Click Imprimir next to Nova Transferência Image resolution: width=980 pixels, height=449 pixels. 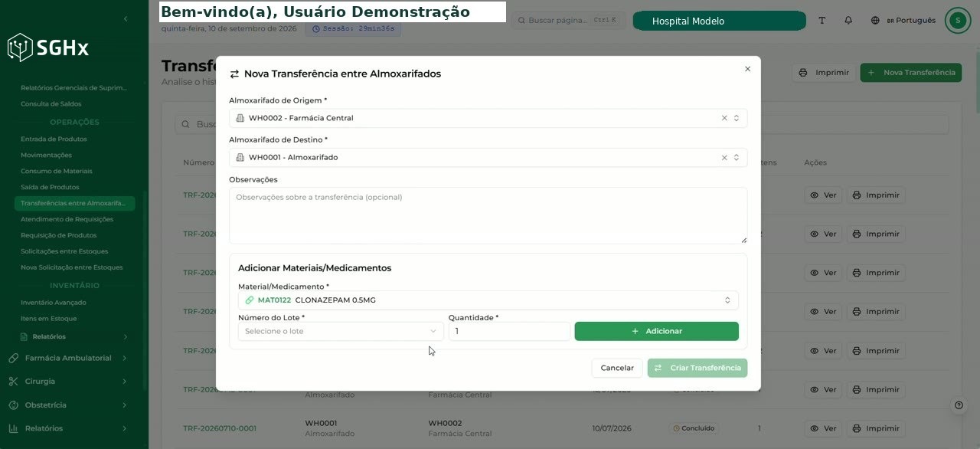tap(824, 73)
